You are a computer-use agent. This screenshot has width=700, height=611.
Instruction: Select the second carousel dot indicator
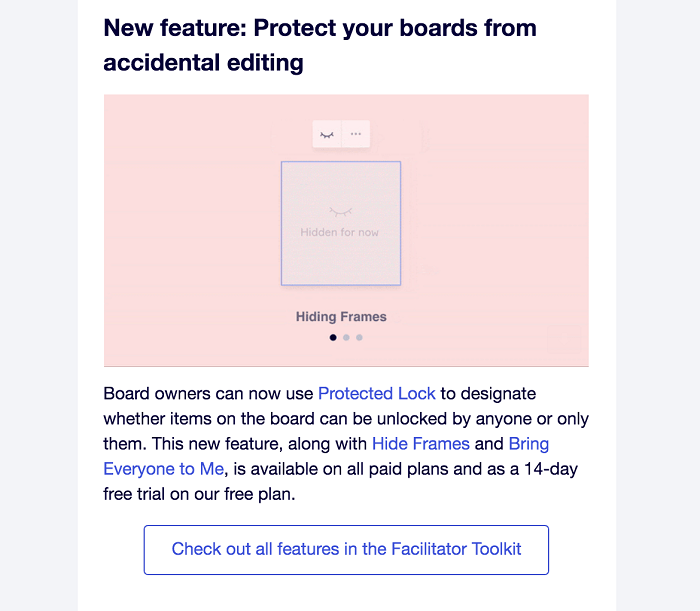346,337
